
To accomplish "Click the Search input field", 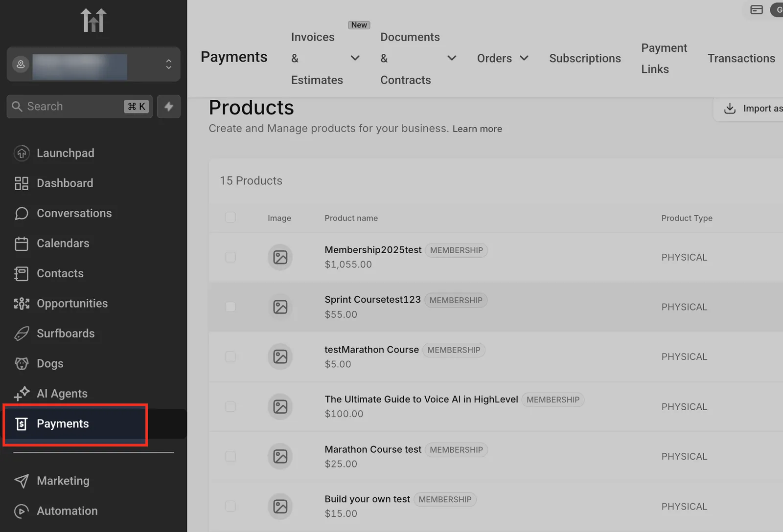I will click(79, 107).
